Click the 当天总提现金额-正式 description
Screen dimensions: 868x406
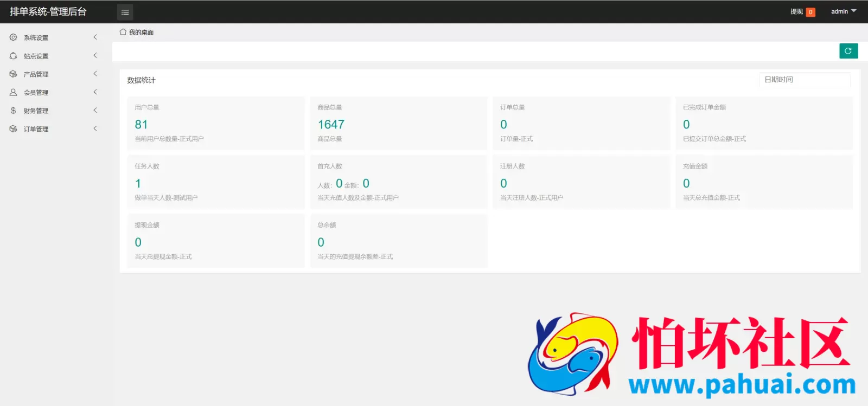(x=163, y=257)
